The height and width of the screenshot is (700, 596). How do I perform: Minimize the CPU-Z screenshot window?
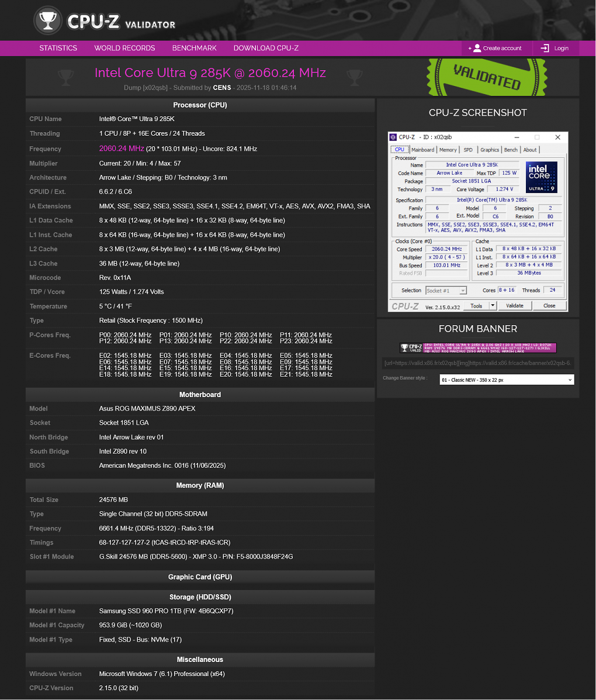(517, 137)
